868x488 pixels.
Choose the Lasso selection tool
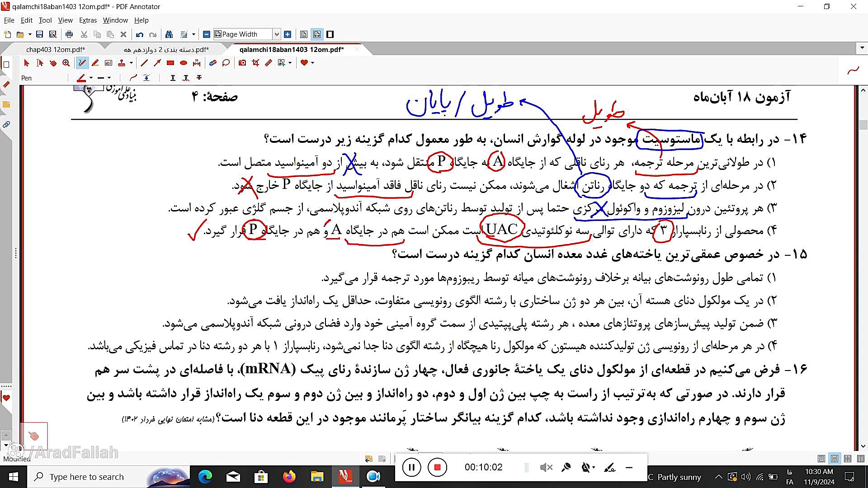tap(226, 63)
